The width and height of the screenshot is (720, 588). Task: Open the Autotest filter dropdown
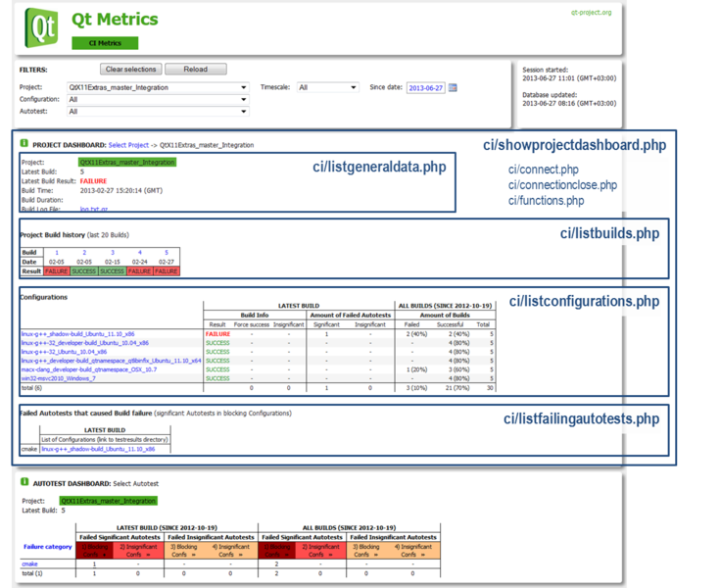158,112
